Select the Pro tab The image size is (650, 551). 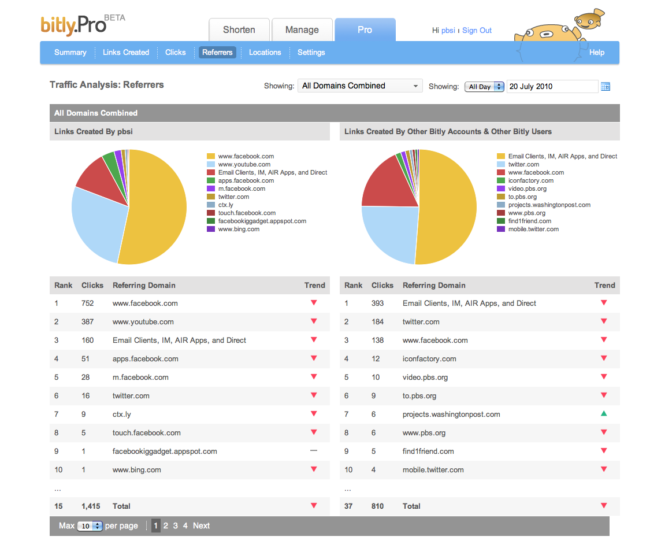point(365,30)
